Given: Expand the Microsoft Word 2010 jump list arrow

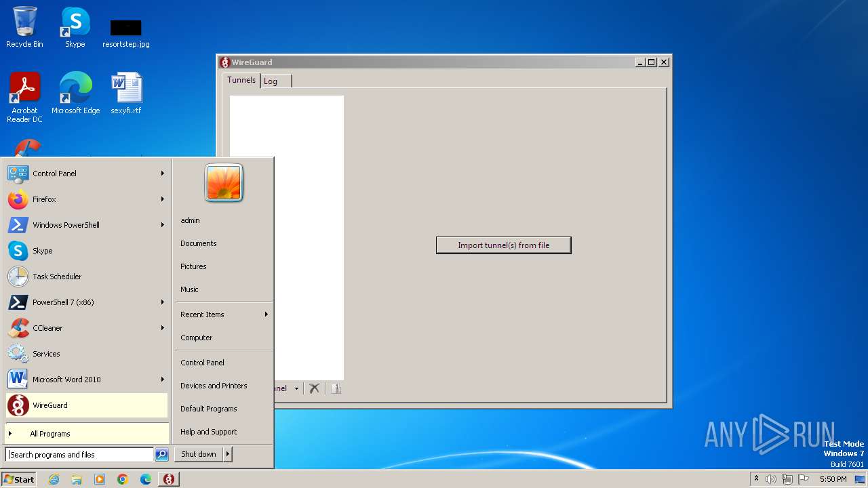Looking at the screenshot, I should (x=162, y=380).
